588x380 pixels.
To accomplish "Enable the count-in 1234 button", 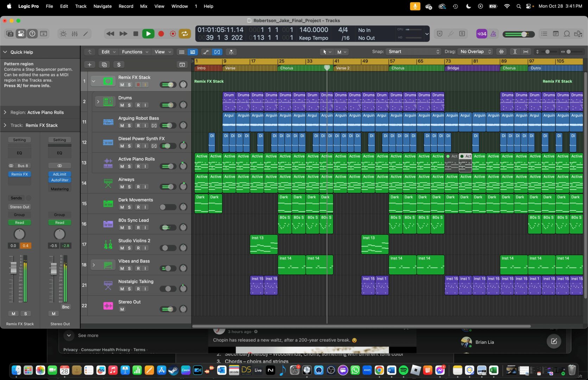I will [481, 34].
